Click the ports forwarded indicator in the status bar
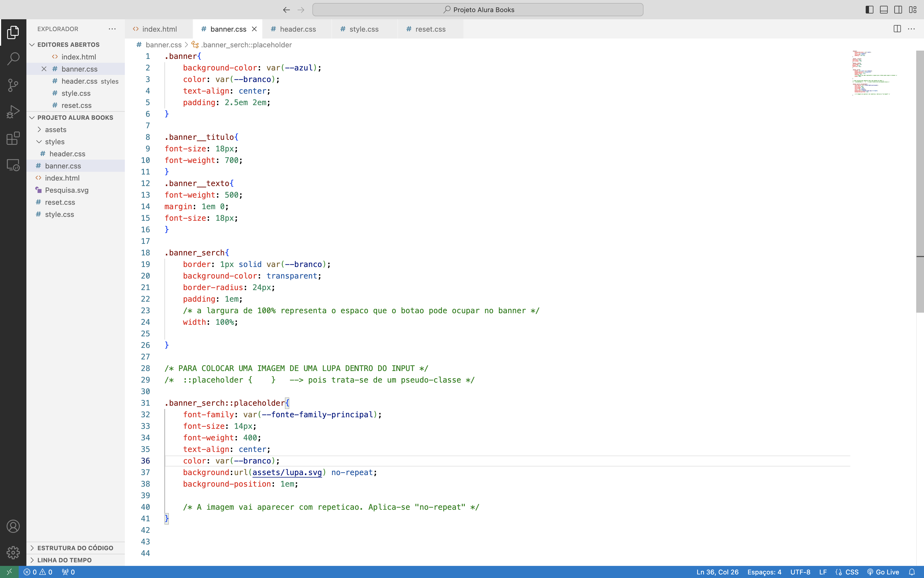Screen dimensions: 924x578 [x=68, y=572]
